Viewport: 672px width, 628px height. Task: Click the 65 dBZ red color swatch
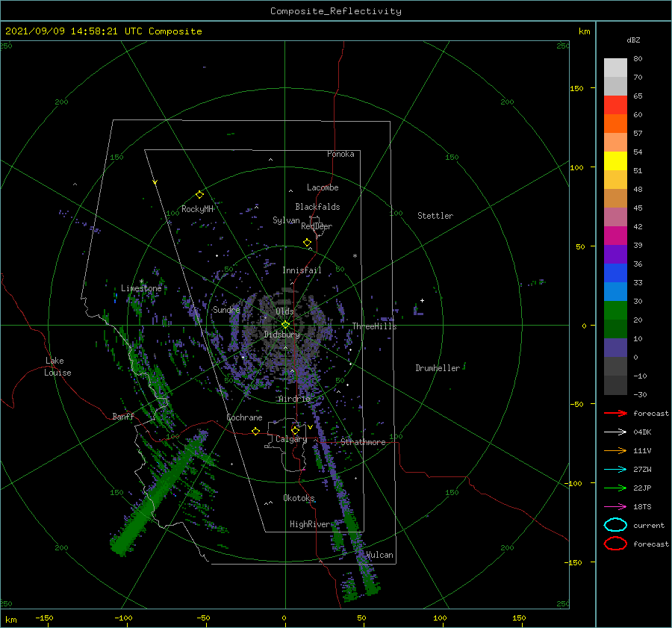pyautogui.click(x=615, y=105)
